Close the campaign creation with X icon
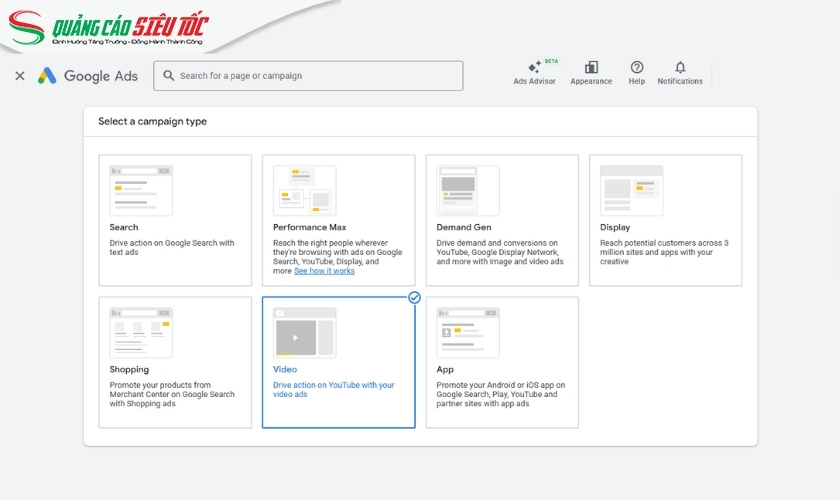This screenshot has height=500, width=840. pyautogui.click(x=20, y=76)
